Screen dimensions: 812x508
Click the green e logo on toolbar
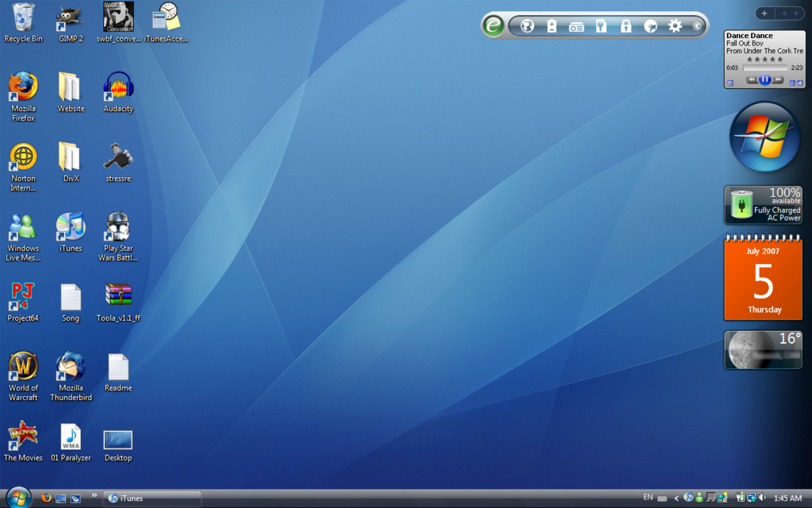pyautogui.click(x=492, y=25)
